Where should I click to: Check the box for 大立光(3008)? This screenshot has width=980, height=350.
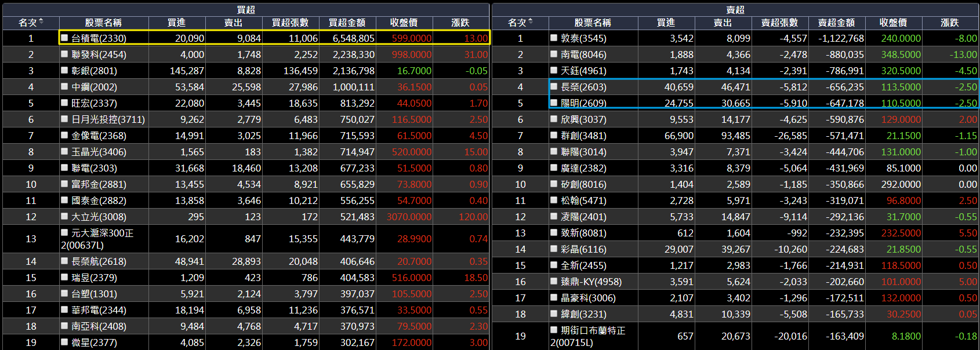click(65, 216)
